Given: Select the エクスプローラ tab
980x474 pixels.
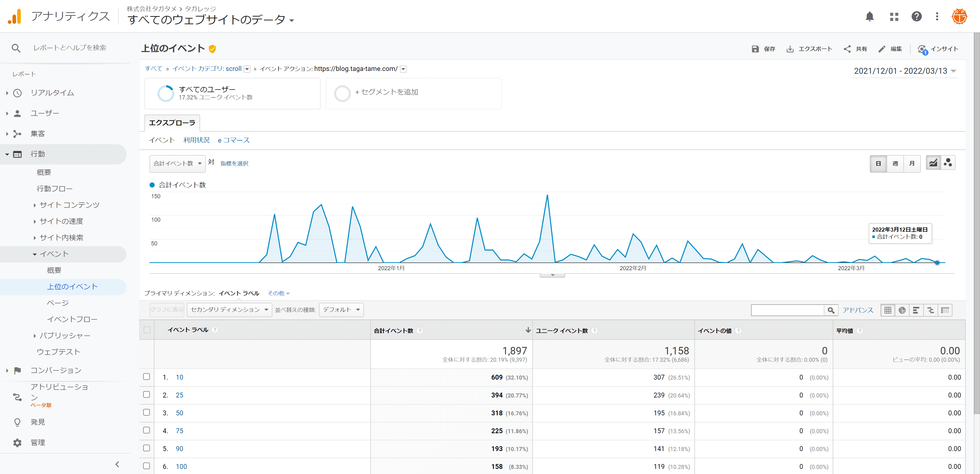Looking at the screenshot, I should pos(172,123).
